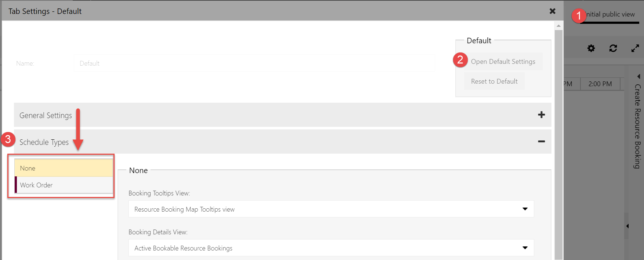Collapse the Create Resource Booking panel arrow
This screenshot has width=644, height=260.
[638, 76]
